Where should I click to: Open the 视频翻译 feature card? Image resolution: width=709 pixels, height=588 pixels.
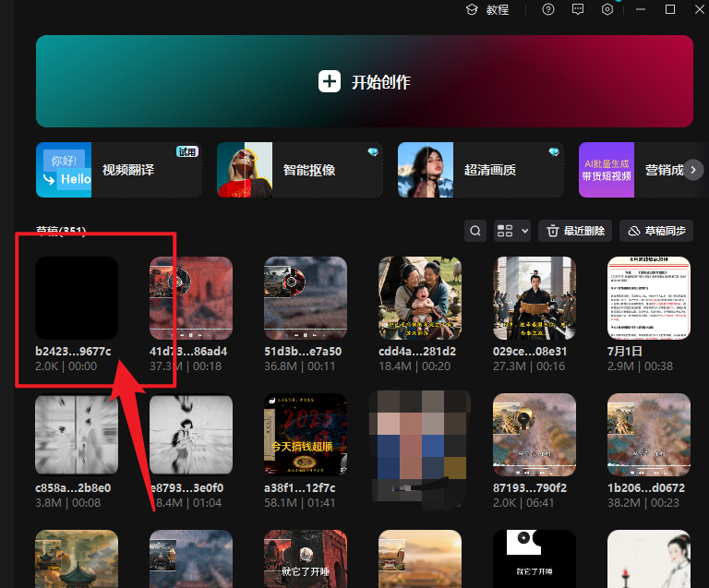point(118,170)
